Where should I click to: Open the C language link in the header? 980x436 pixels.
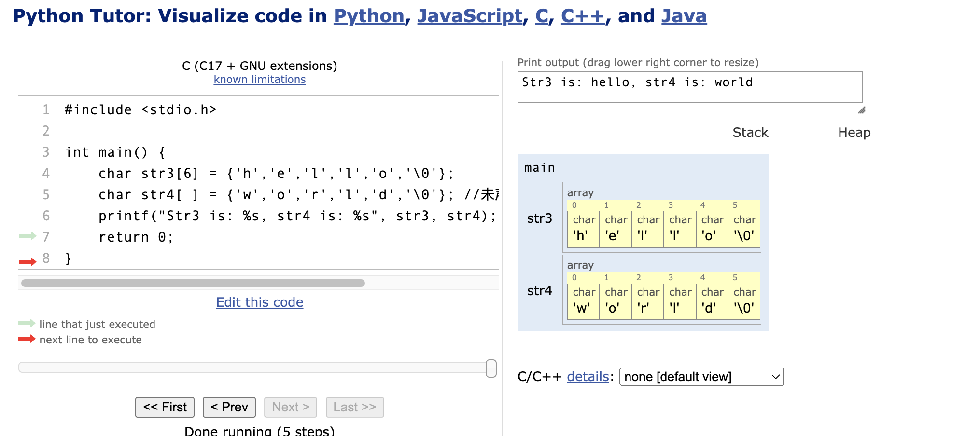[x=542, y=16]
